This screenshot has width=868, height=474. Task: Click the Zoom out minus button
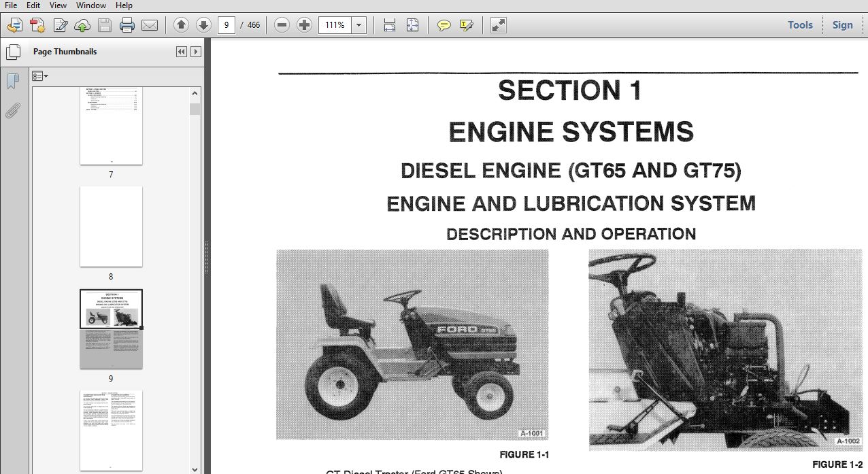pyautogui.click(x=282, y=25)
